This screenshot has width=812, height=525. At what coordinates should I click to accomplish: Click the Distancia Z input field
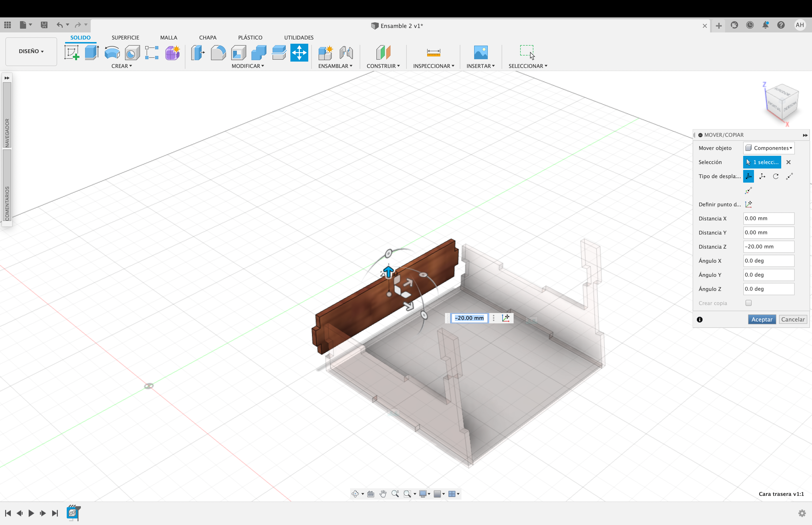tap(769, 247)
